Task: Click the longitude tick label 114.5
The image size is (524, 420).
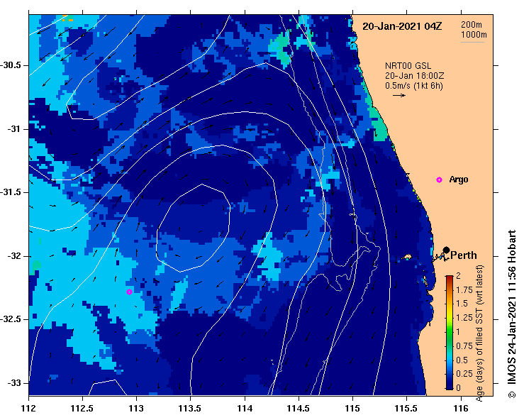Action: pos(298,409)
